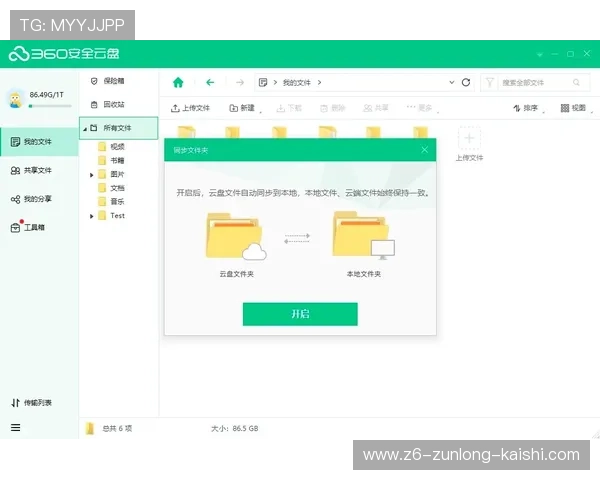Click the storage usage progress bar

[50, 106]
